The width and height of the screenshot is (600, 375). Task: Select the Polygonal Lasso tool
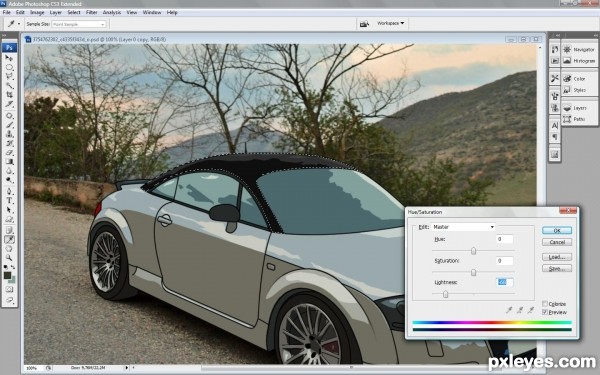(x=9, y=77)
